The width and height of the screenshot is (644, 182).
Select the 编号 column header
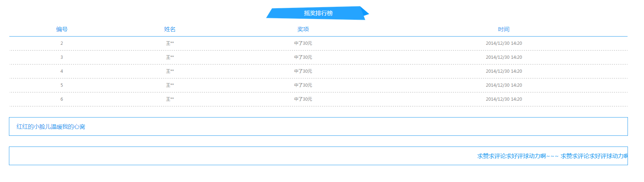click(62, 29)
